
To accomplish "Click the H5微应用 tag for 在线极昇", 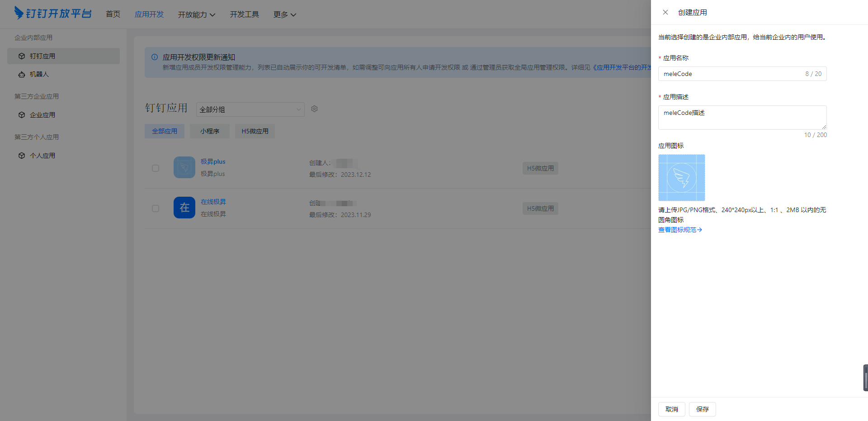I will pyautogui.click(x=540, y=208).
